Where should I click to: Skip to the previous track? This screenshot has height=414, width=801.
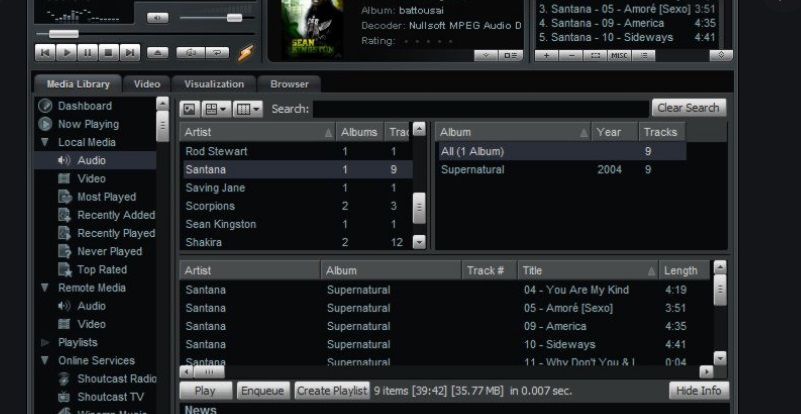pyautogui.click(x=45, y=52)
